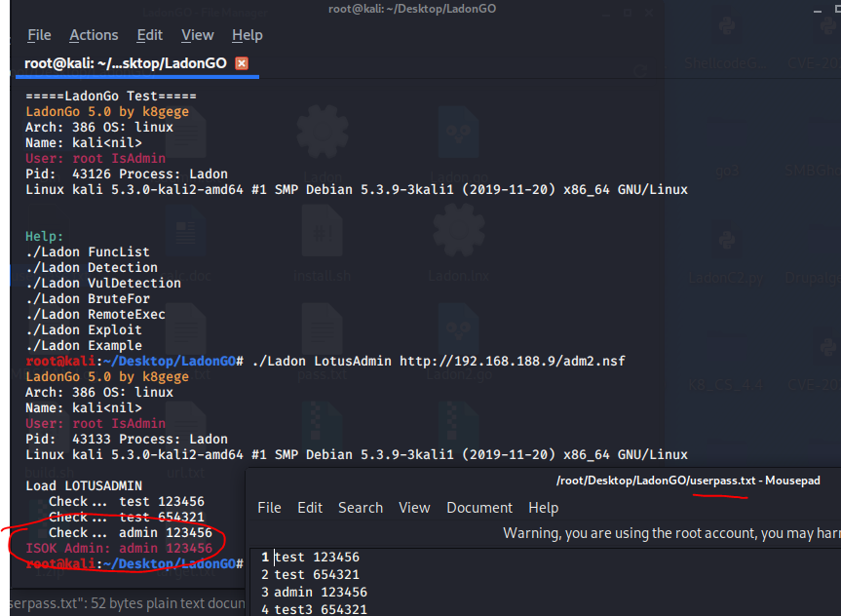
Task: Click './Ladon Detection' in terminal
Action: click(92, 268)
